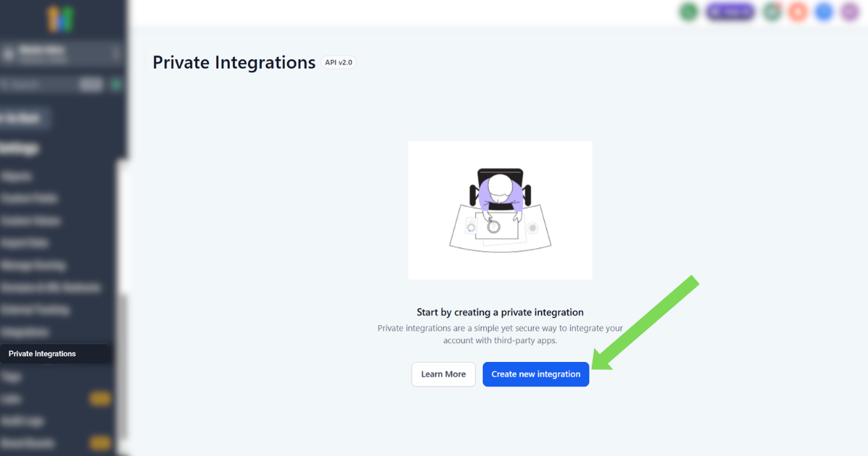Click the API v2.0 badge

(339, 62)
